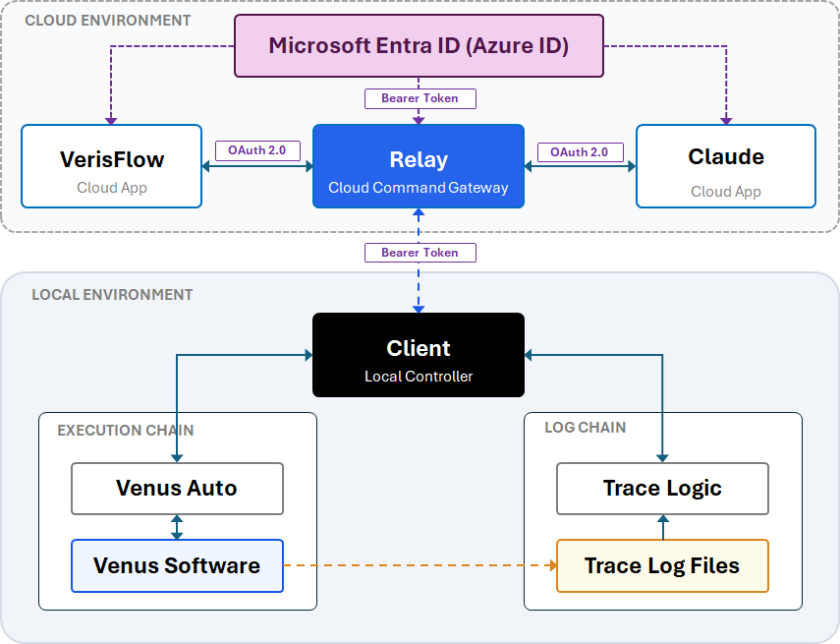Viewport: 840px width, 644px height.
Task: Select the Client Local Controller box
Action: coord(419,355)
